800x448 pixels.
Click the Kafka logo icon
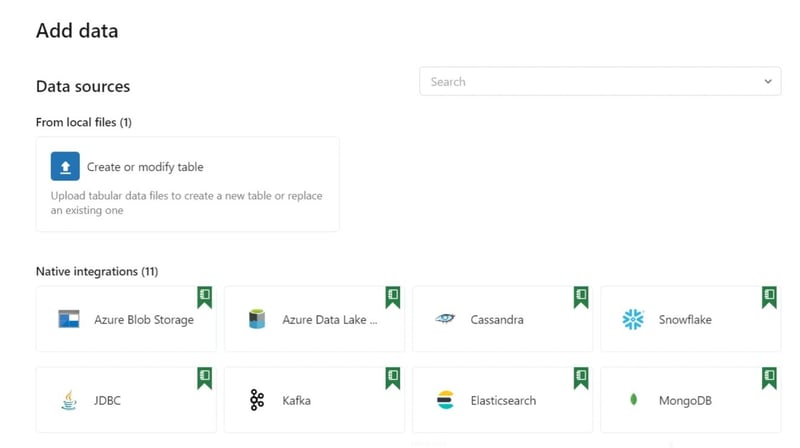pos(257,401)
